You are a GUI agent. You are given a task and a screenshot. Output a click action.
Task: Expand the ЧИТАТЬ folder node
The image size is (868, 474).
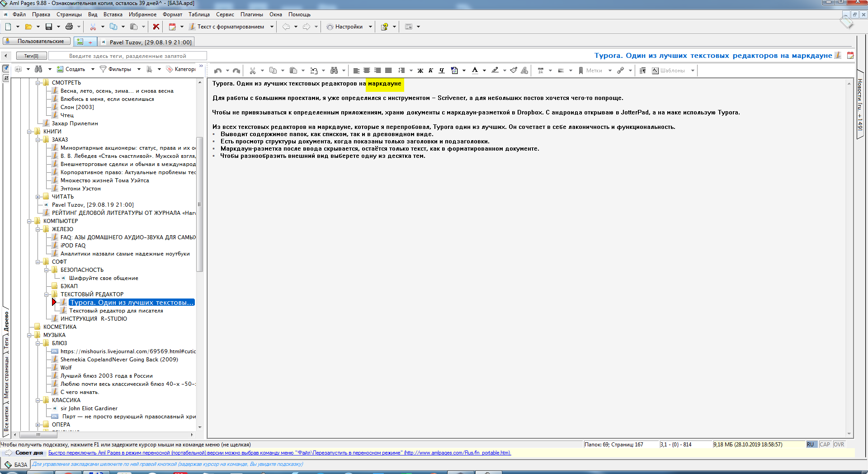38,197
